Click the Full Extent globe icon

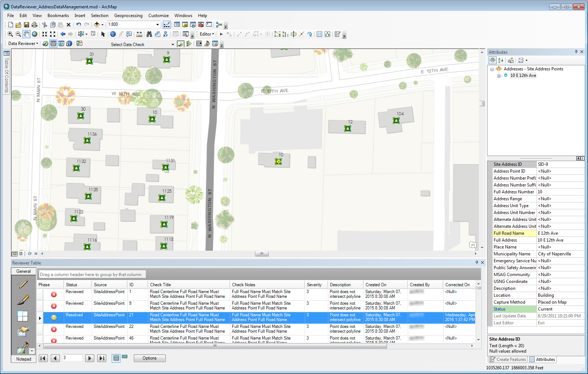[x=35, y=34]
